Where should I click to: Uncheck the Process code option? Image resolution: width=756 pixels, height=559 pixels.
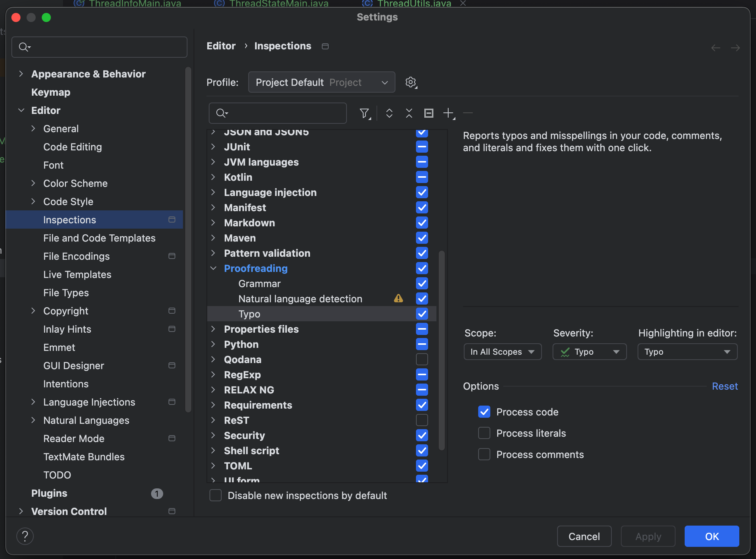[x=484, y=412]
